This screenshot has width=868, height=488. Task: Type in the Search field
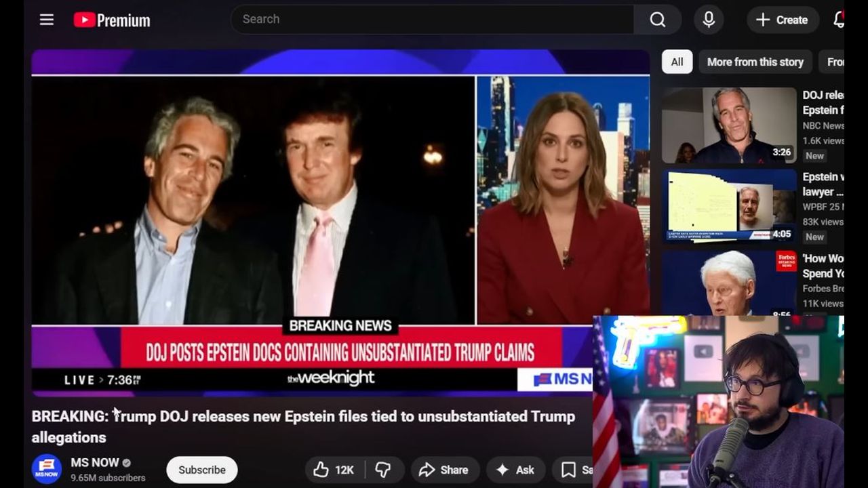click(x=432, y=20)
